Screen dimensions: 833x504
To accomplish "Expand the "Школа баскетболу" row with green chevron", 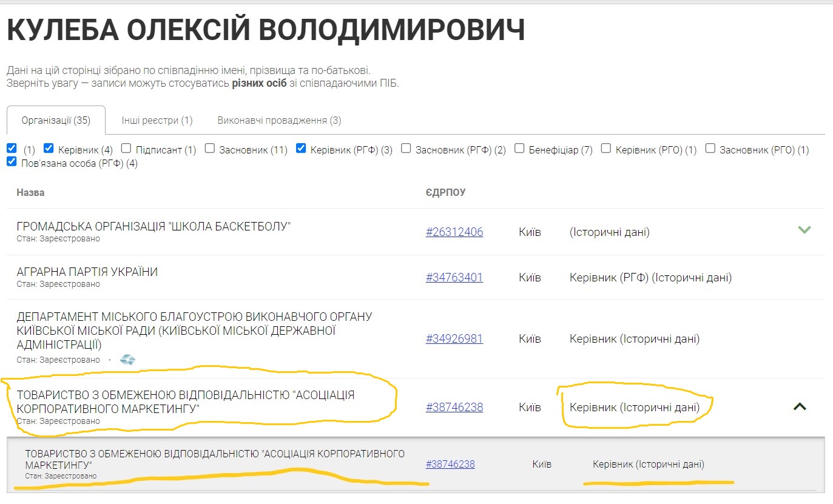I will point(804,230).
